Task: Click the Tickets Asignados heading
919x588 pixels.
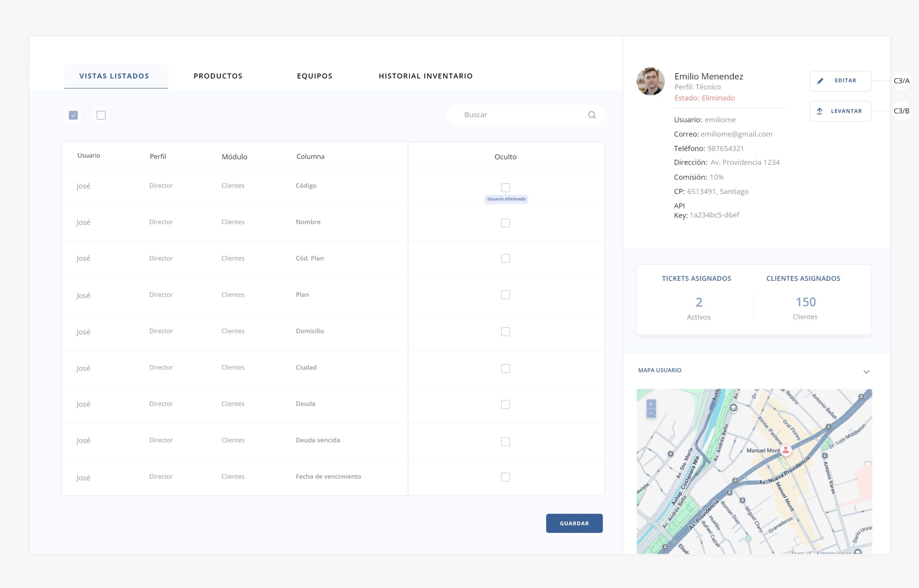Action: (696, 278)
